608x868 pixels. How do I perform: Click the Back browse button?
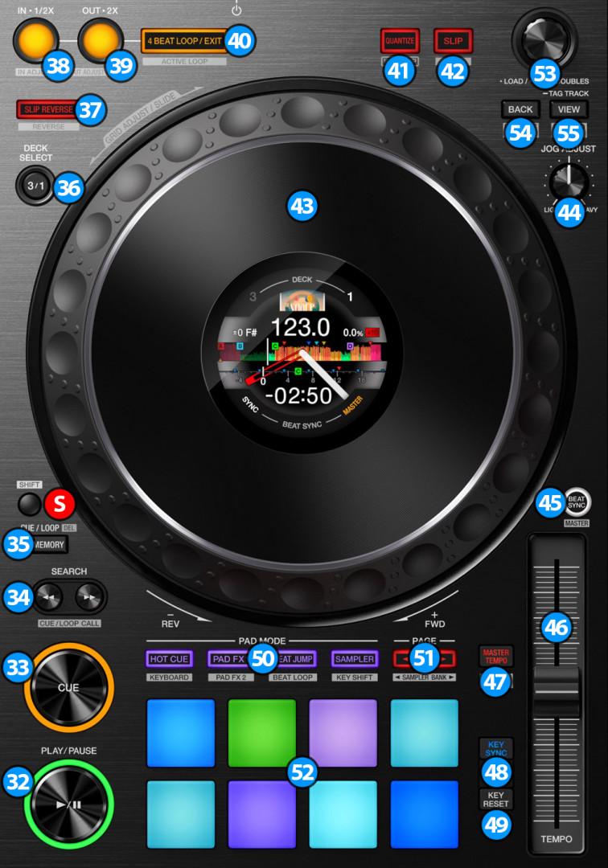[520, 109]
